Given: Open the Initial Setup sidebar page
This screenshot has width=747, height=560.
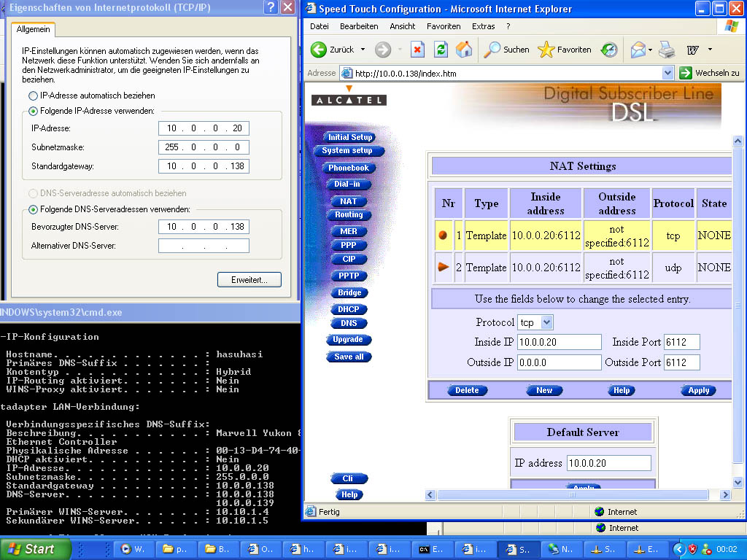Looking at the screenshot, I should (349, 137).
